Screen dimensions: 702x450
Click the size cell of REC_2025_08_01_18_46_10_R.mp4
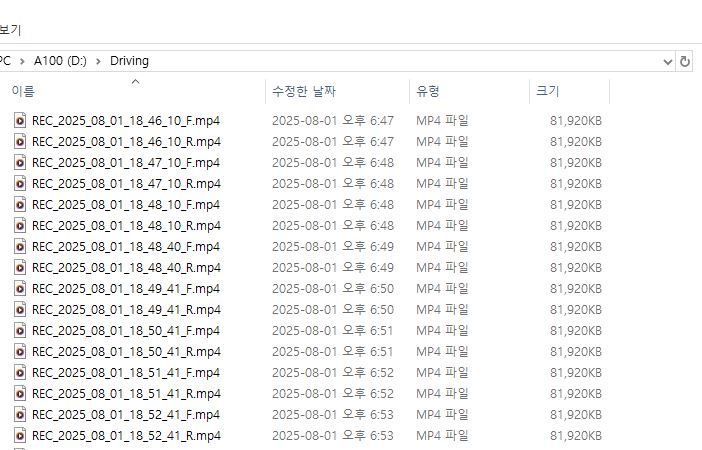[576, 142]
